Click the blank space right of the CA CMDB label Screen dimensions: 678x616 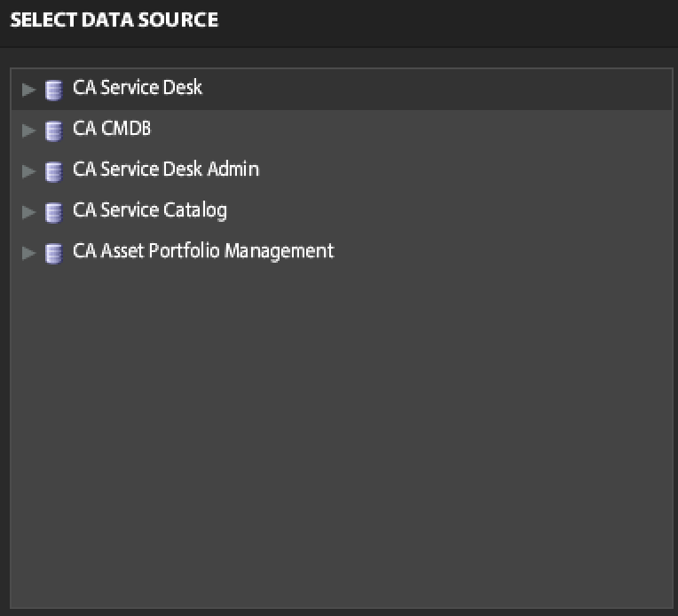[x=399, y=130]
